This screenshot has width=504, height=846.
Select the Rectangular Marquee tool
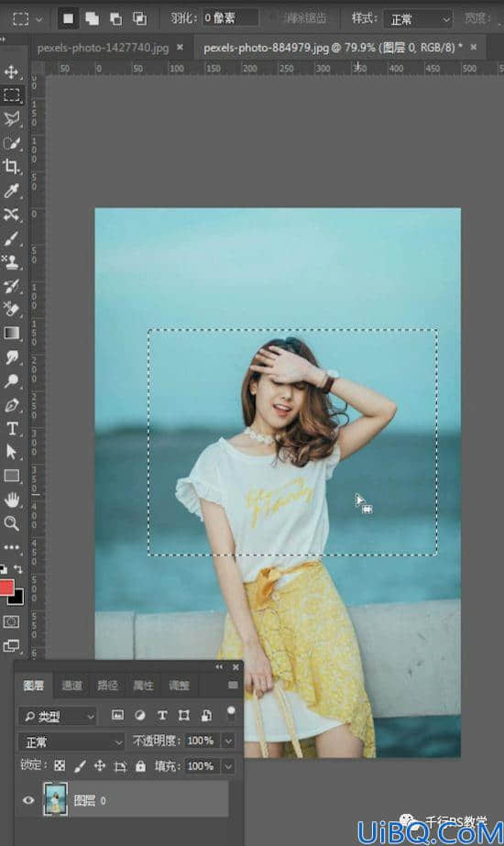tap(11, 95)
